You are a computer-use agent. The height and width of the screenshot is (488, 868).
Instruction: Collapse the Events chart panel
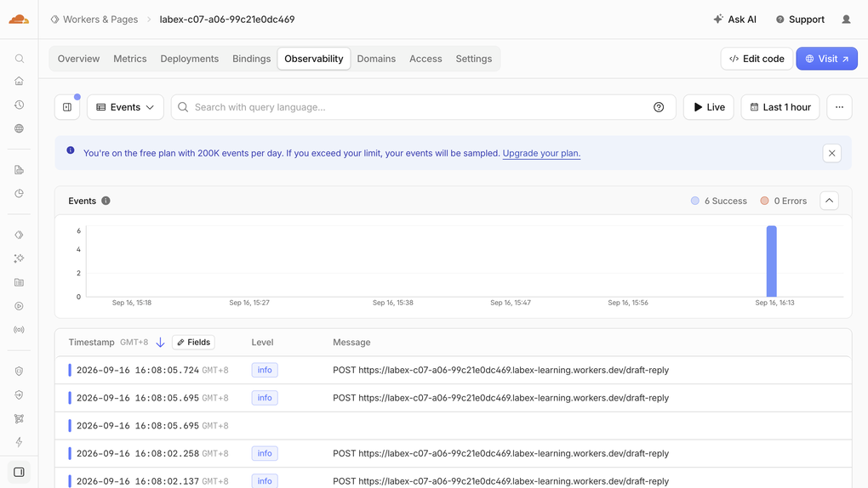pos(829,201)
